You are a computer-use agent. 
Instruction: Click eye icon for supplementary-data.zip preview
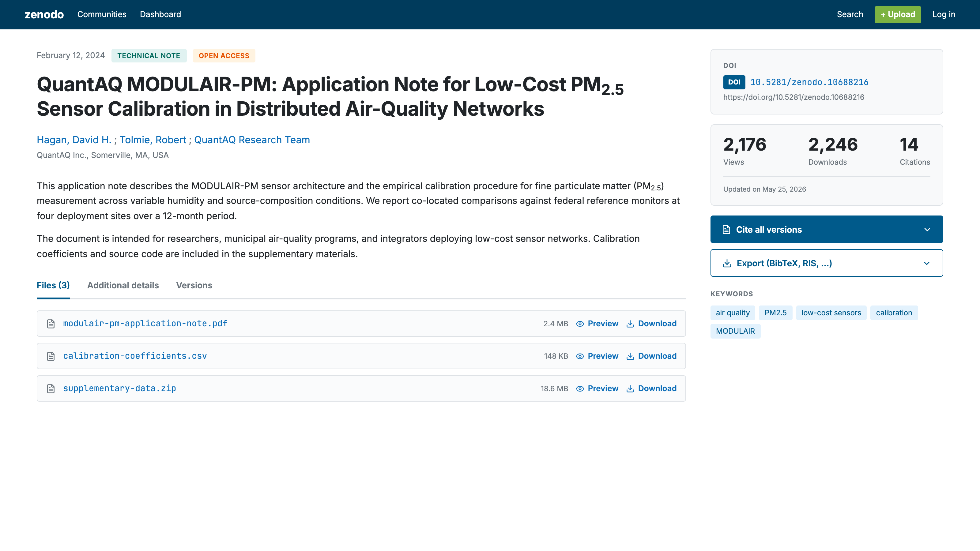point(580,389)
